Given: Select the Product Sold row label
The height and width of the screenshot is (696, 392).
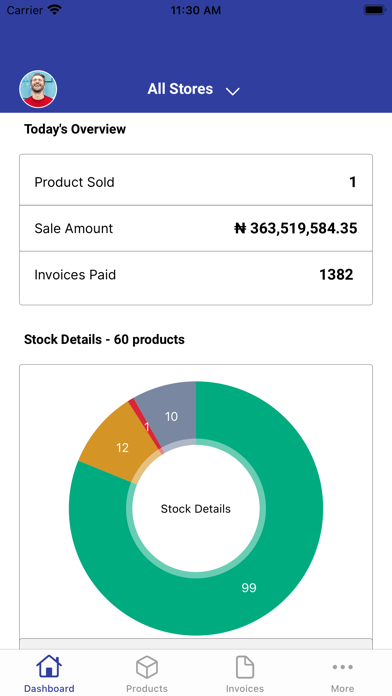Looking at the screenshot, I should coord(75,182).
